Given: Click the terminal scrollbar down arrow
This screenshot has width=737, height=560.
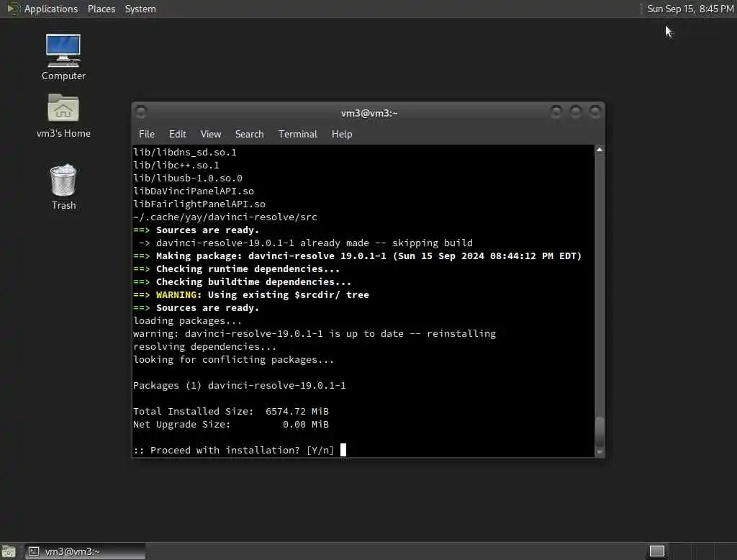Looking at the screenshot, I should pyautogui.click(x=600, y=452).
